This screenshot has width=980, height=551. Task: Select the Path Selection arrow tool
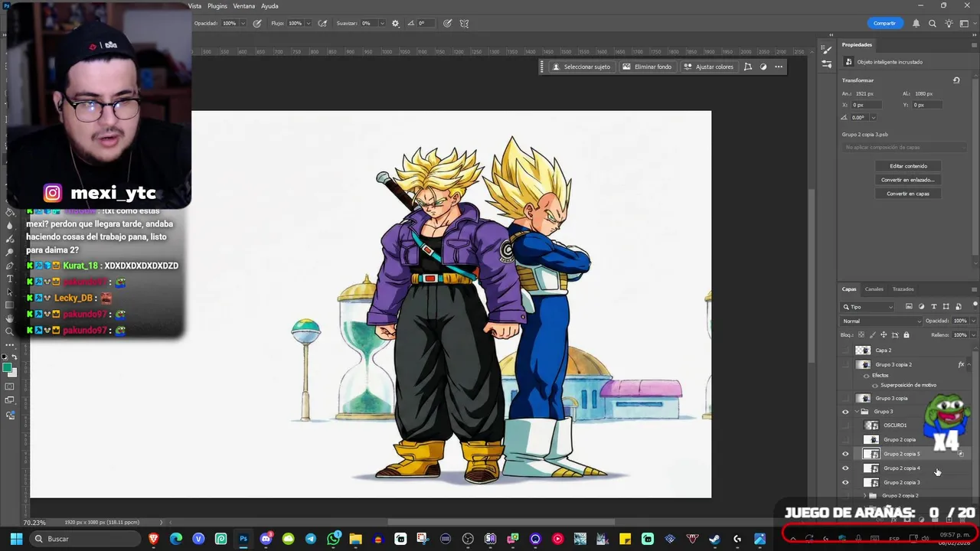coord(9,292)
